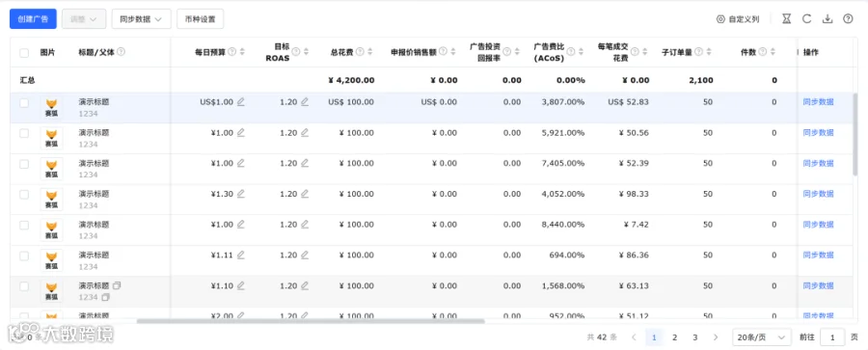Open the 币种设置 currency settings button
The width and height of the screenshot is (868, 350).
(201, 19)
